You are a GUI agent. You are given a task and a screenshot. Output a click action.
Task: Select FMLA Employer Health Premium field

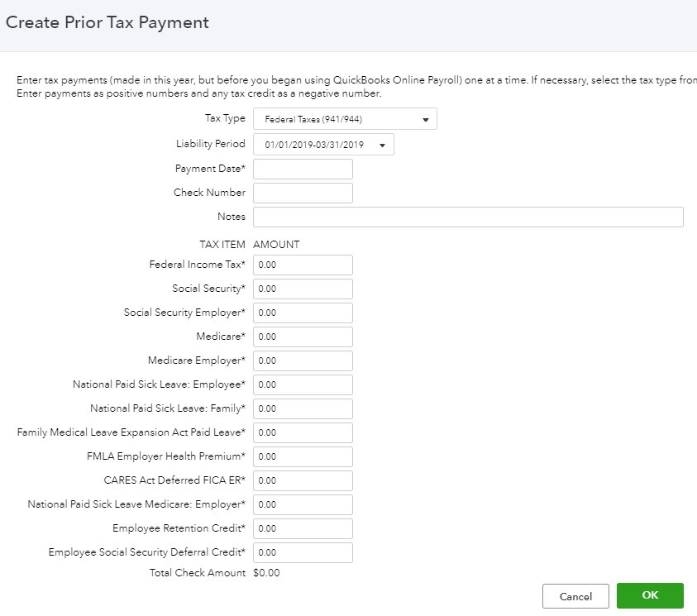(303, 456)
